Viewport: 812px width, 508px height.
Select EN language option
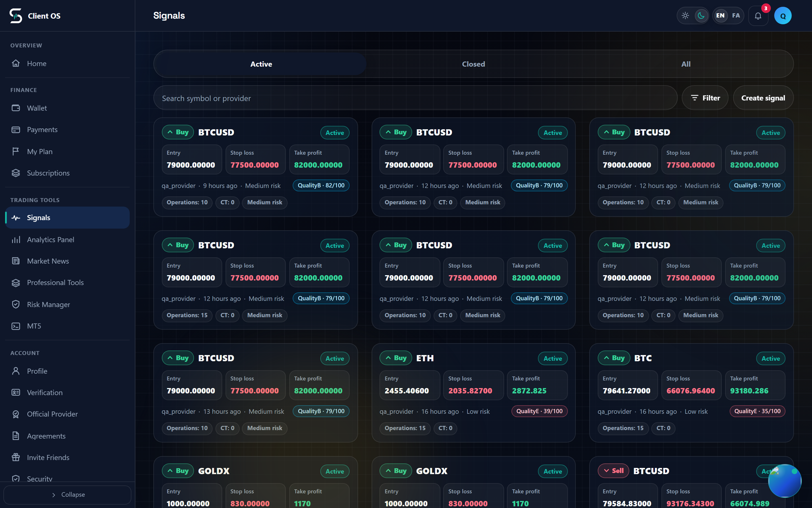[x=720, y=16]
